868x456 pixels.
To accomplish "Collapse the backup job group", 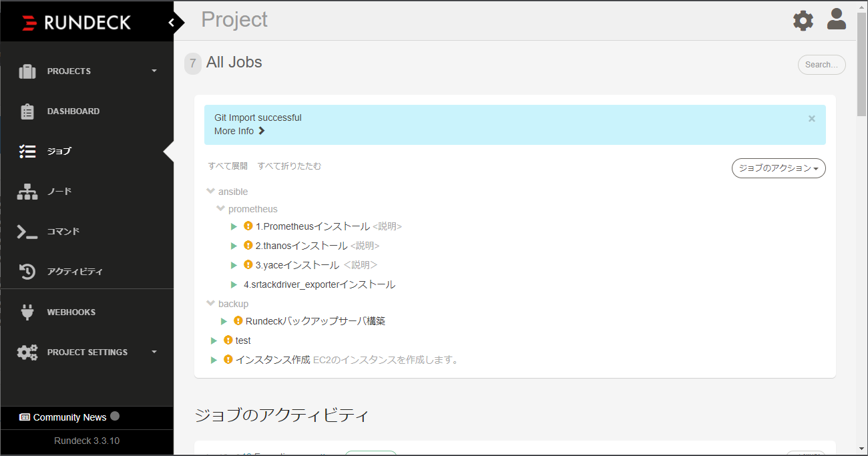I will point(227,304).
